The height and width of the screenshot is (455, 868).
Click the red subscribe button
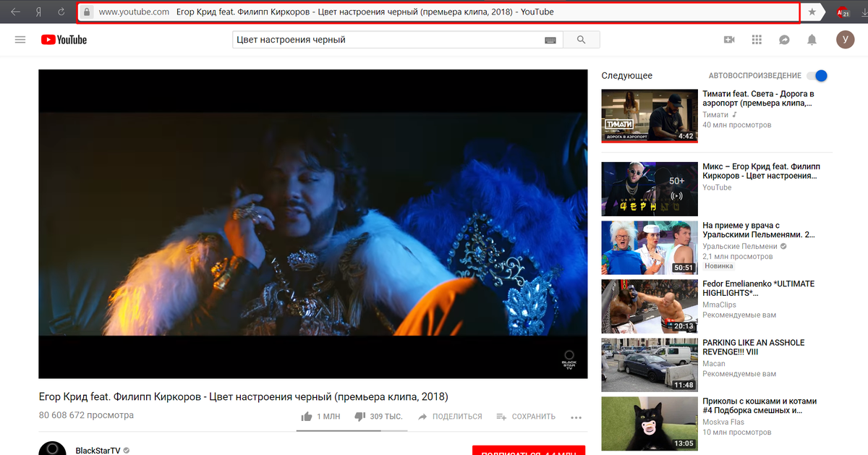(x=528, y=450)
